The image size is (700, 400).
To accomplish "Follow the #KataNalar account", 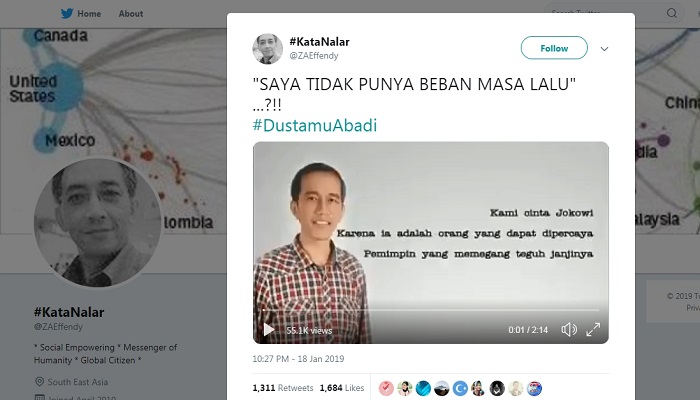I will [x=554, y=48].
